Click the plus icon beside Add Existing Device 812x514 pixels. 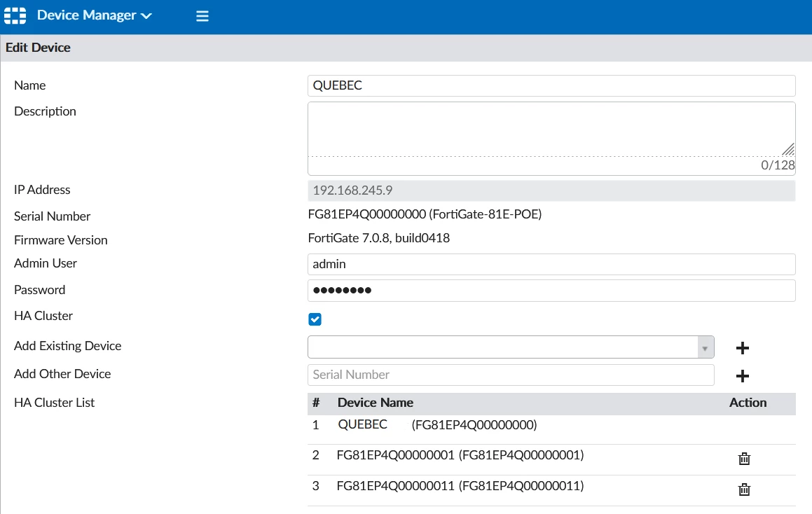[x=742, y=348]
